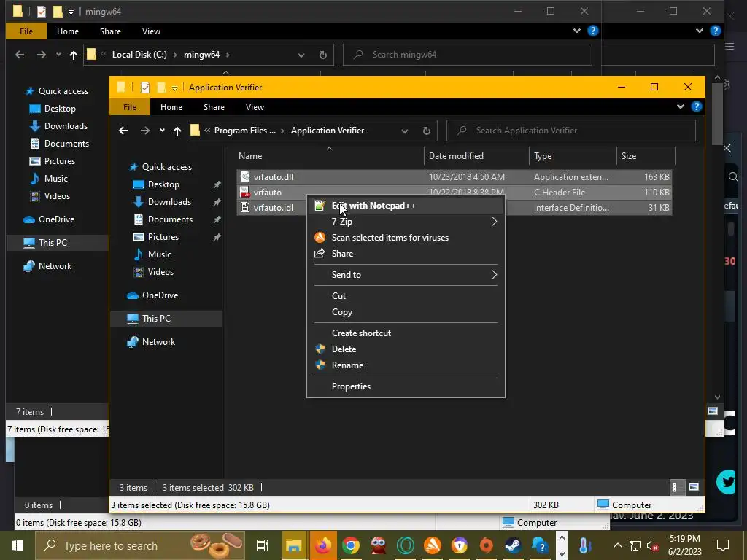Click the Search mingw64 field

click(468, 55)
